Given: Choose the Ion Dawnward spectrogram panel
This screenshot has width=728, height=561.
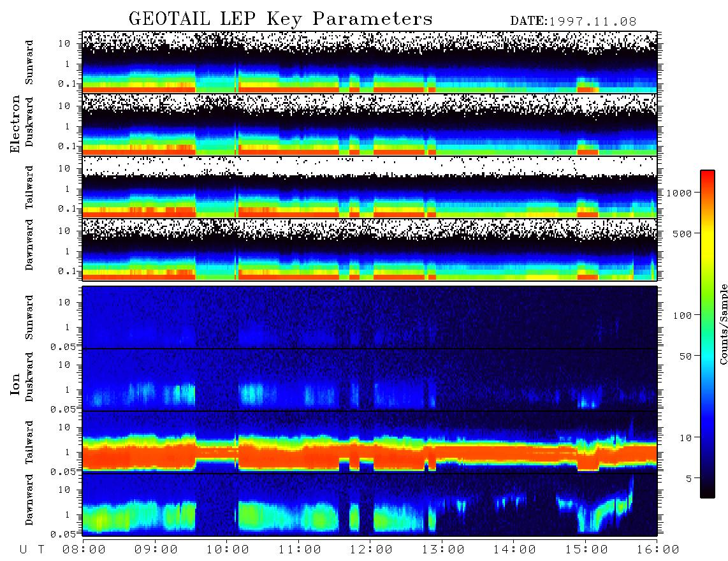Looking at the screenshot, I should [370, 505].
